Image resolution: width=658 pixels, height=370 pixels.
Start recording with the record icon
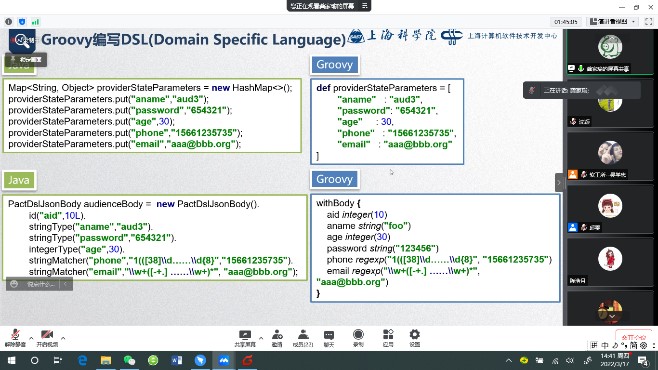coord(358,338)
